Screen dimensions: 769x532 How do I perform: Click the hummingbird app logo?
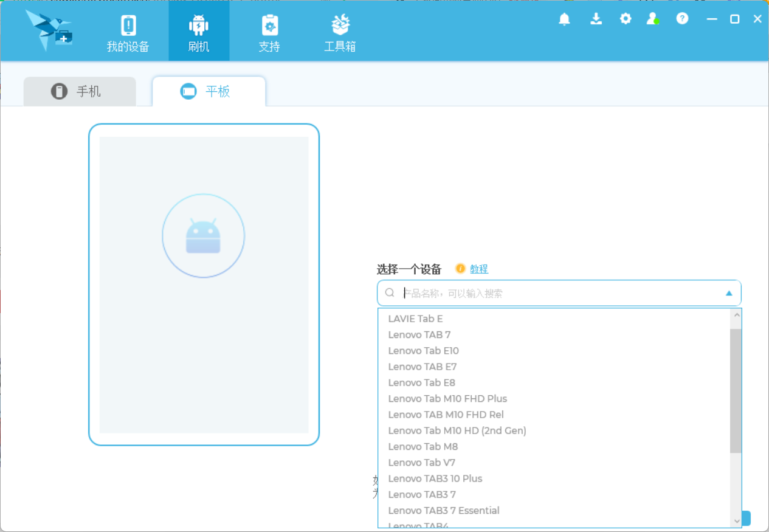pyautogui.click(x=49, y=30)
